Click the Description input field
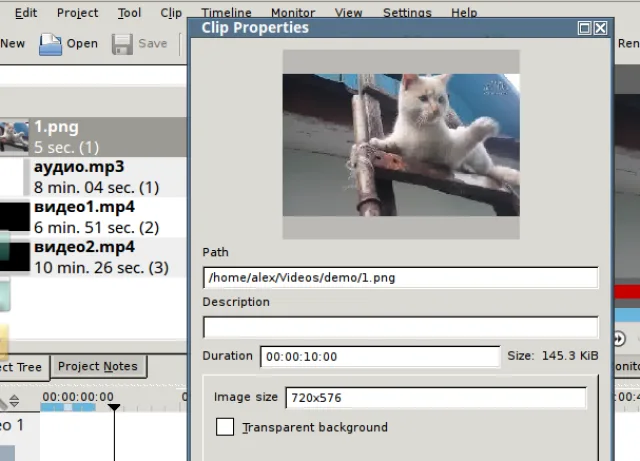The height and width of the screenshot is (461, 640). coord(400,327)
